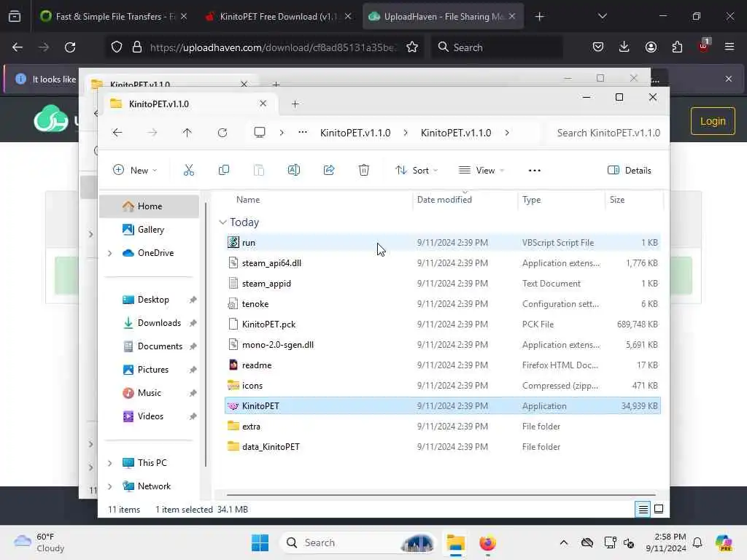Screen dimensions: 747x560
Task: Dismiss the Firefox notification bar
Action: coord(729,79)
